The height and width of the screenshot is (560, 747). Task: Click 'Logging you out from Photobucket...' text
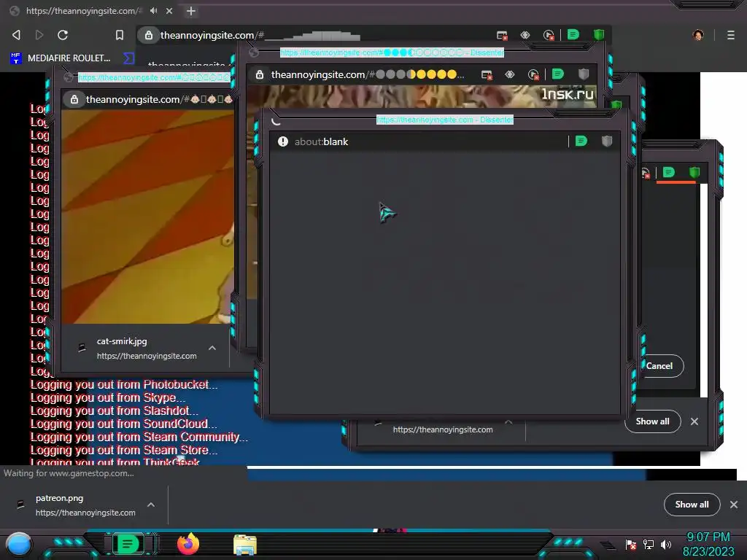click(x=124, y=385)
